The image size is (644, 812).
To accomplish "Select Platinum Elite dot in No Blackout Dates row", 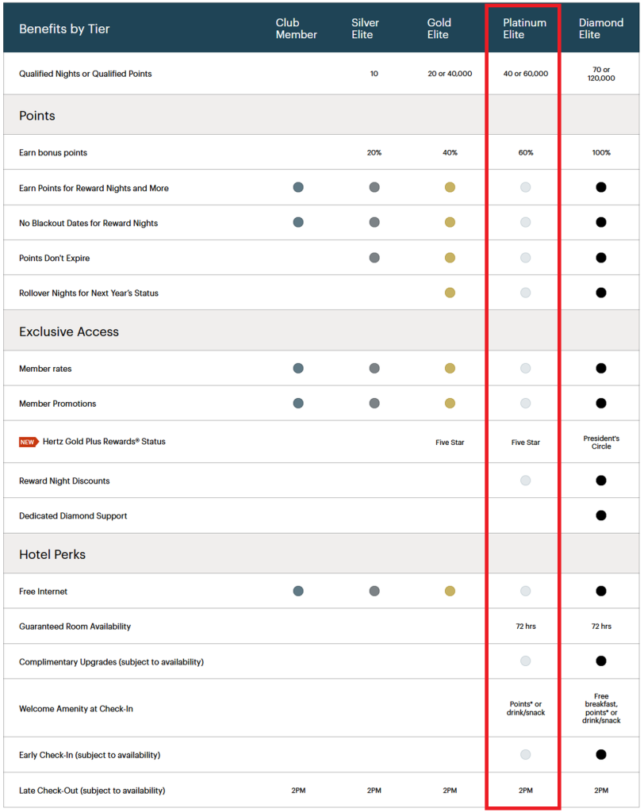I will coord(525,222).
